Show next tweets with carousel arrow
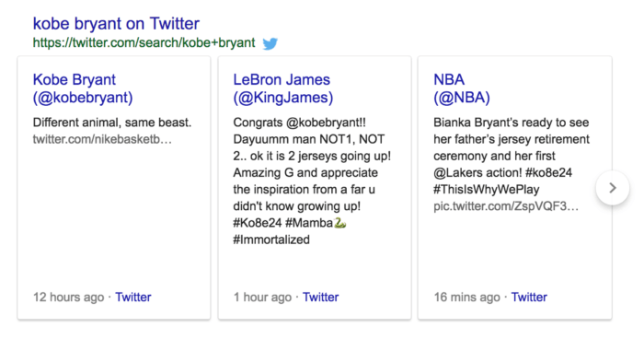Image resolution: width=644 pixels, height=339 pixels. coord(613,188)
